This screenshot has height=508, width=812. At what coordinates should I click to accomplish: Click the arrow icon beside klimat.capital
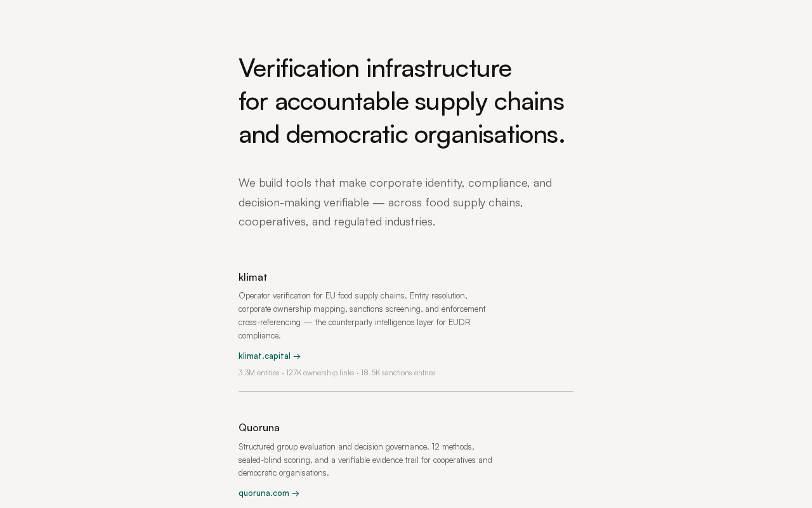(297, 357)
